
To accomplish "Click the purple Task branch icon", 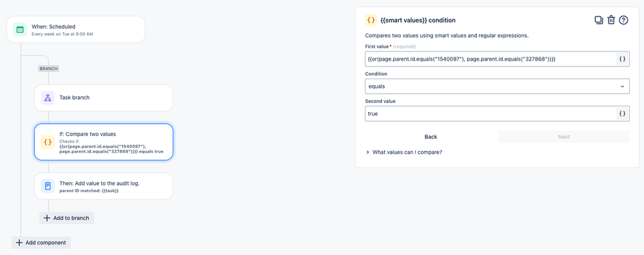I will pyautogui.click(x=48, y=98).
